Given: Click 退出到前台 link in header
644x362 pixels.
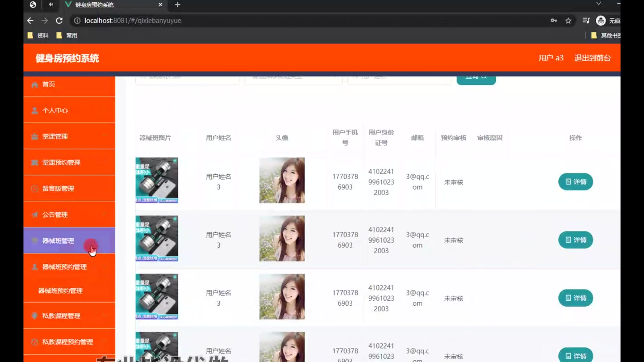Looking at the screenshot, I should point(592,58).
